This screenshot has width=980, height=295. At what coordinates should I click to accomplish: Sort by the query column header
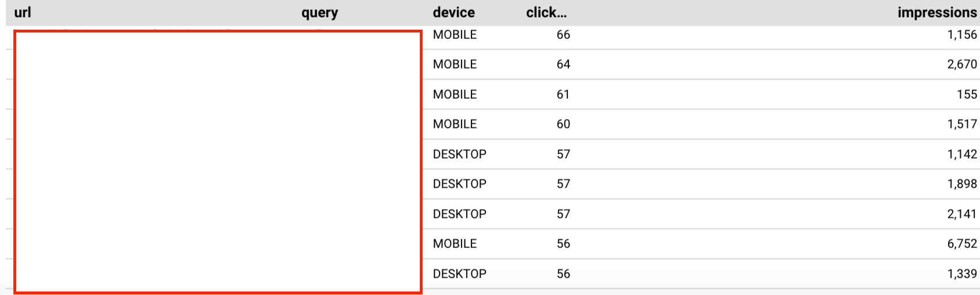point(319,13)
